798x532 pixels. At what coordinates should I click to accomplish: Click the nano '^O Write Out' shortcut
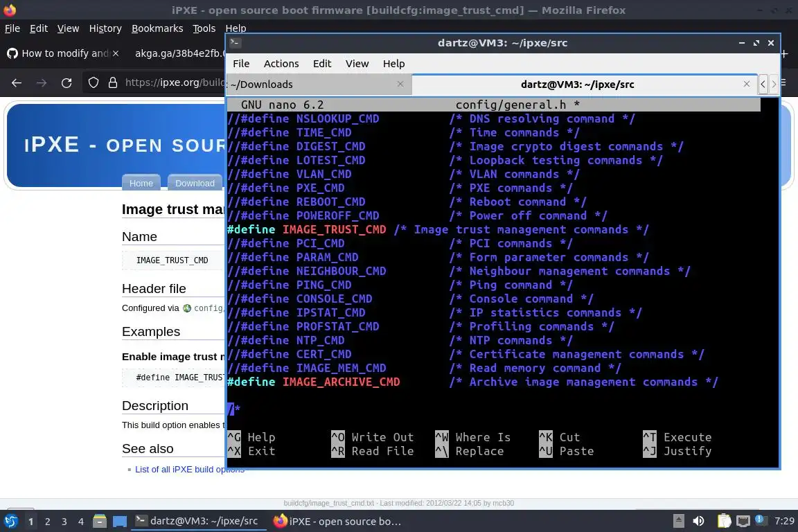point(372,437)
